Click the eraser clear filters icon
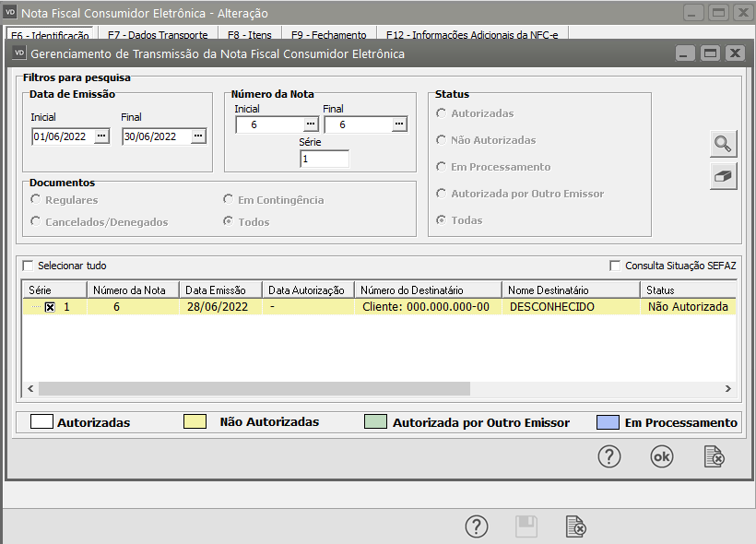This screenshot has height=544, width=756. 724,177
